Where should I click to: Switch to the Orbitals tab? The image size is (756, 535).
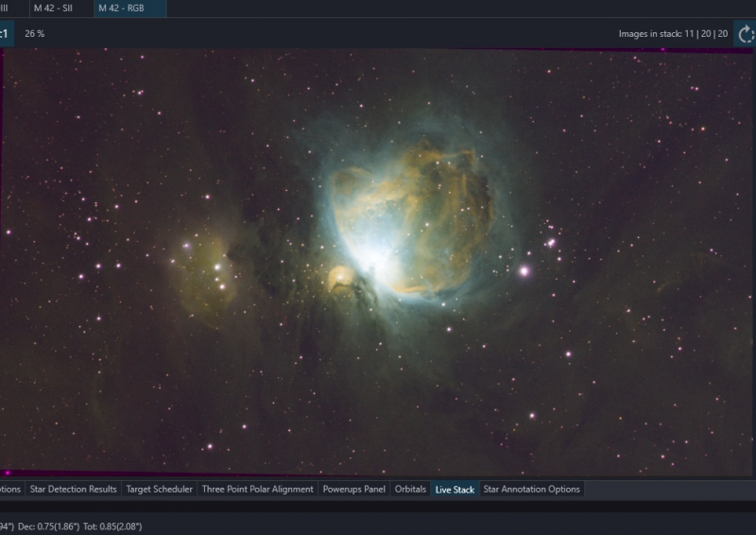pos(410,490)
